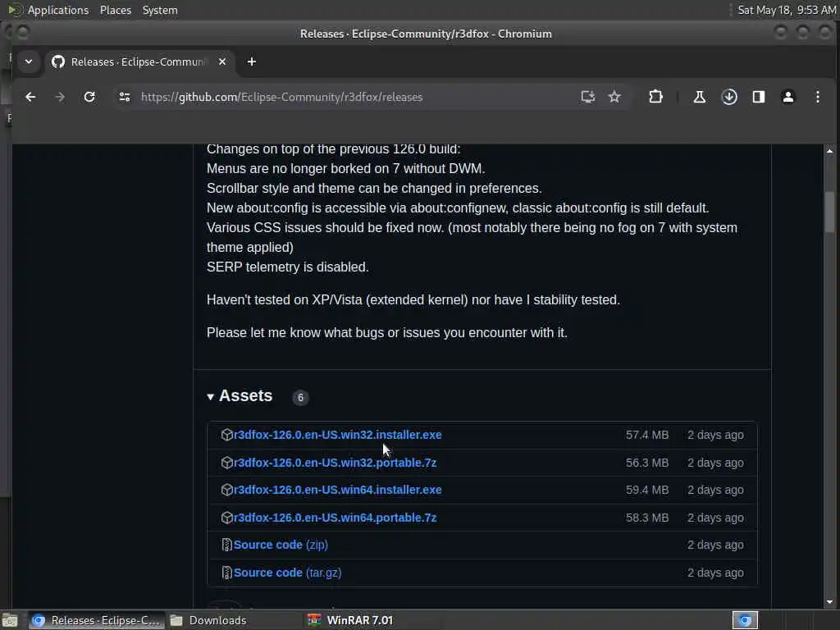840x630 pixels.
Task: Click package icon beside win64 portable
Action: 226,518
